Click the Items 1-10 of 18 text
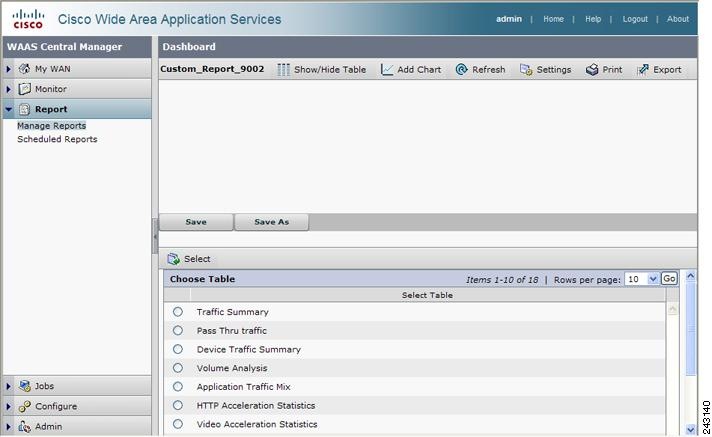Image resolution: width=712 pixels, height=437 pixels. (502, 280)
